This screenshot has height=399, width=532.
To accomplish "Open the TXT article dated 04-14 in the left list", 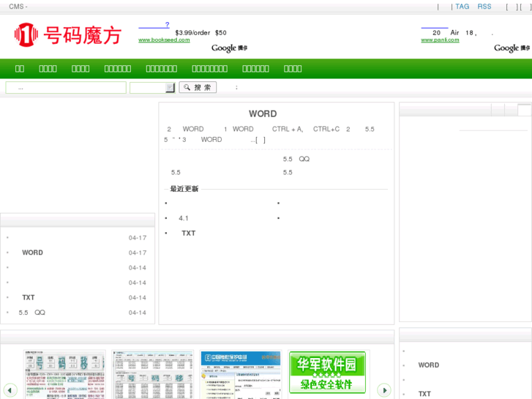I will (29, 297).
